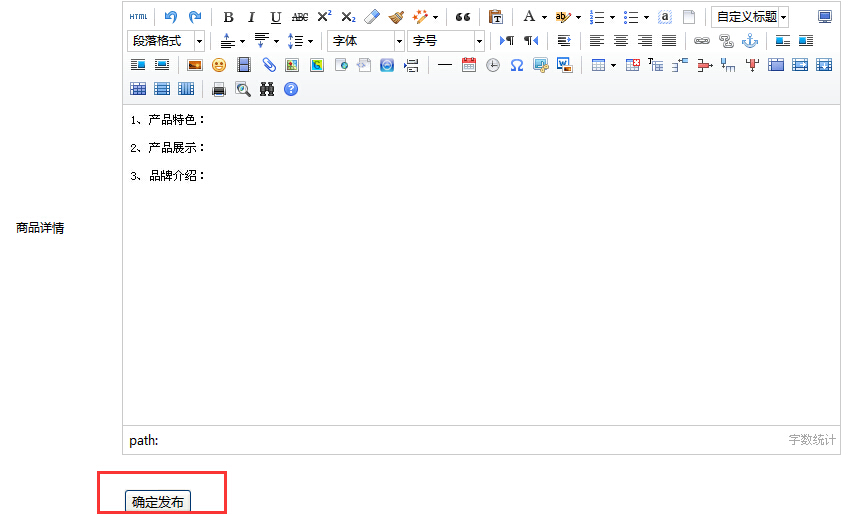This screenshot has height=516, width=848.
Task: Insert a hyperlink with the chain icon
Action: [x=702, y=41]
